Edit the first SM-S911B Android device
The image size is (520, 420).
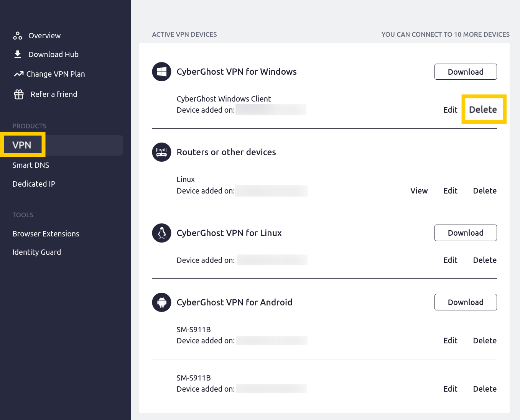click(450, 341)
